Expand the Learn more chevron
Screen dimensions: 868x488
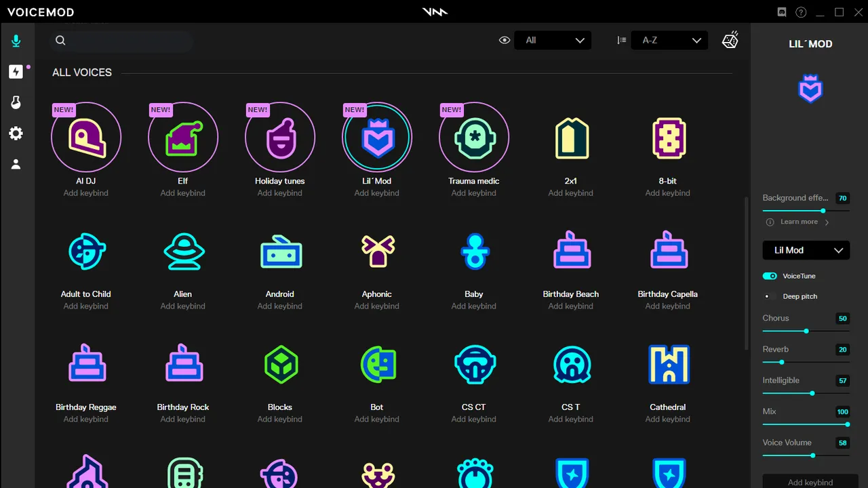point(827,222)
